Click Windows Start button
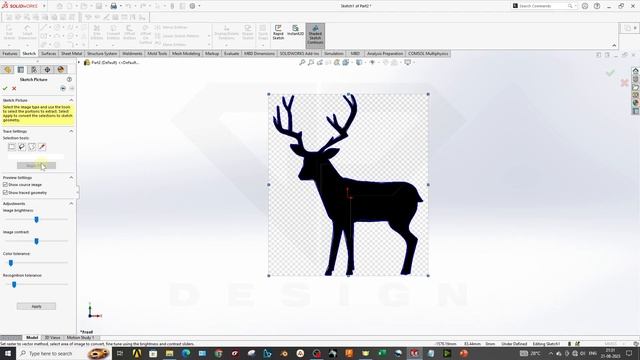The height and width of the screenshot is (360, 640). point(8,353)
